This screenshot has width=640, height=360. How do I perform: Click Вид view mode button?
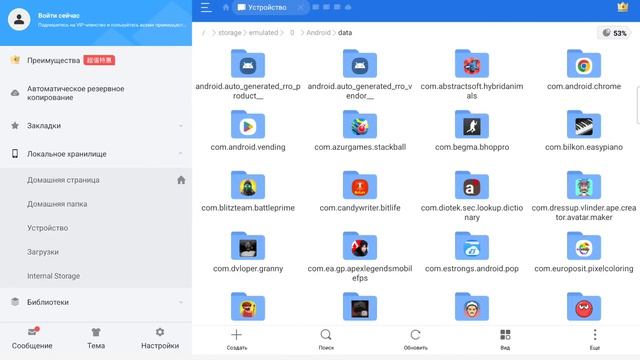pyautogui.click(x=505, y=340)
